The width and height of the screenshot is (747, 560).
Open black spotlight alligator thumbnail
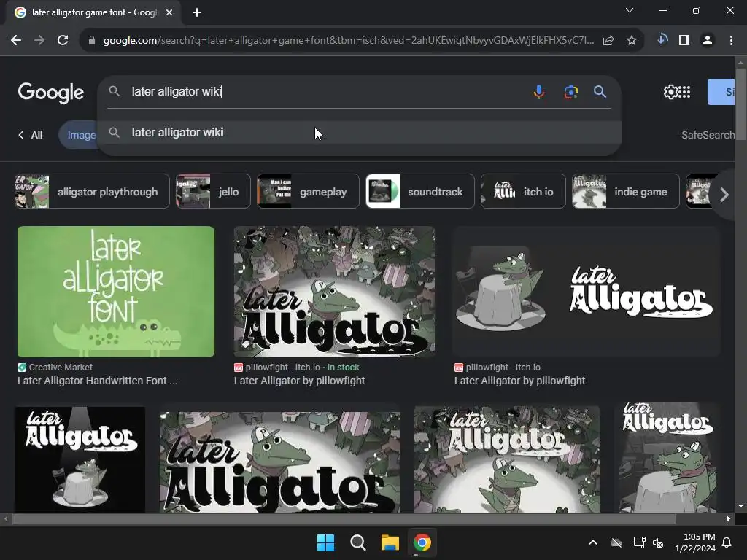[x=80, y=459]
